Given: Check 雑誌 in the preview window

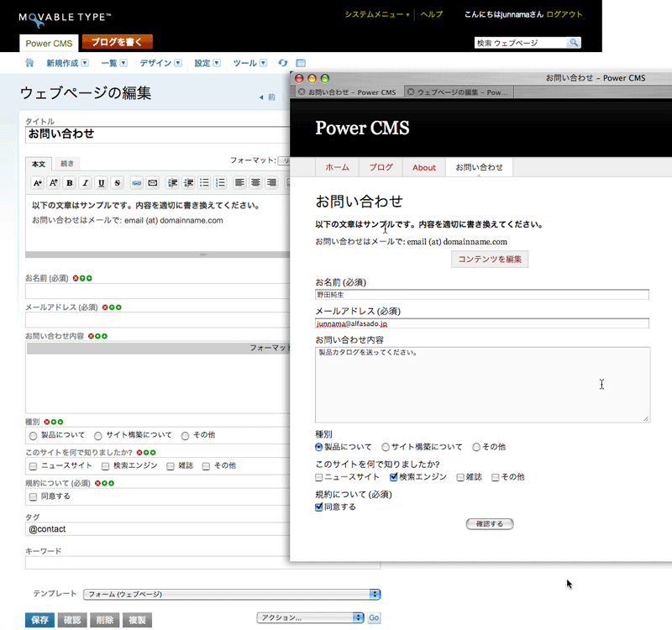Looking at the screenshot, I should pos(460,477).
